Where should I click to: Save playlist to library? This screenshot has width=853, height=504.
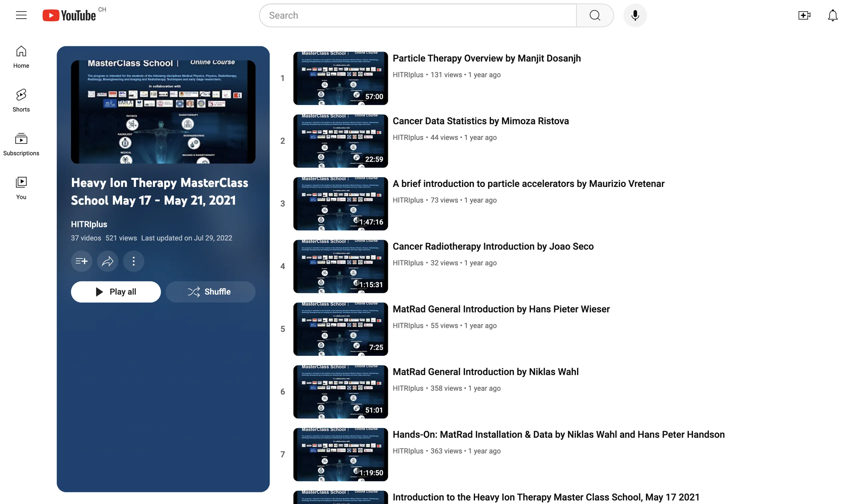point(82,261)
